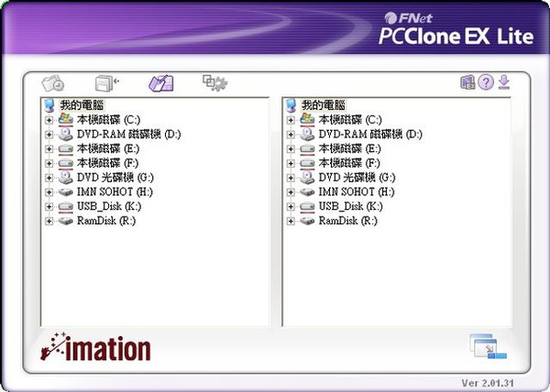Select RamDisk (R:) in left pane
The image size is (550, 392).
[106, 221]
